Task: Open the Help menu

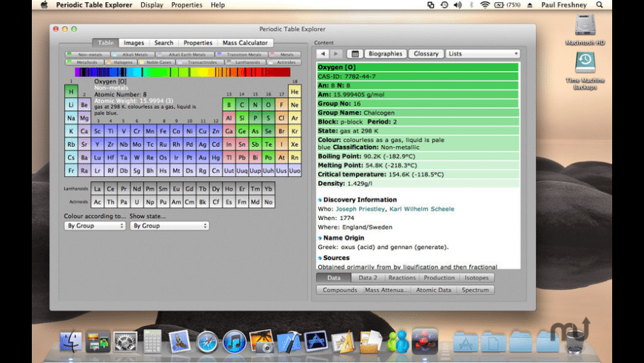Action: pos(218,5)
